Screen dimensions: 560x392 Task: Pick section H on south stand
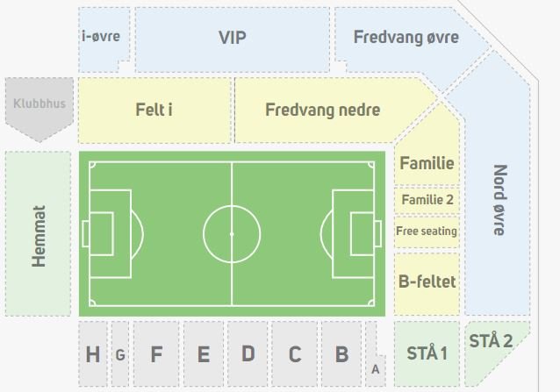[92, 353]
